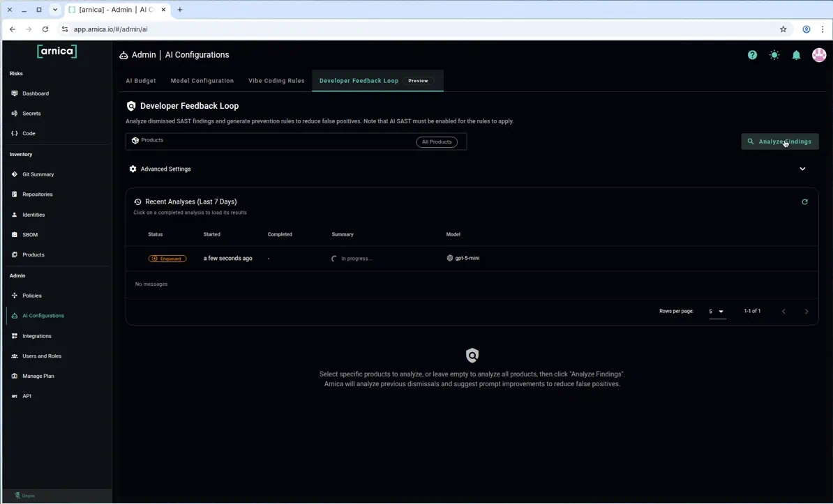Screen dimensions: 833x504
Task: Click the Unpin sidebar control
Action: pyautogui.click(x=24, y=496)
